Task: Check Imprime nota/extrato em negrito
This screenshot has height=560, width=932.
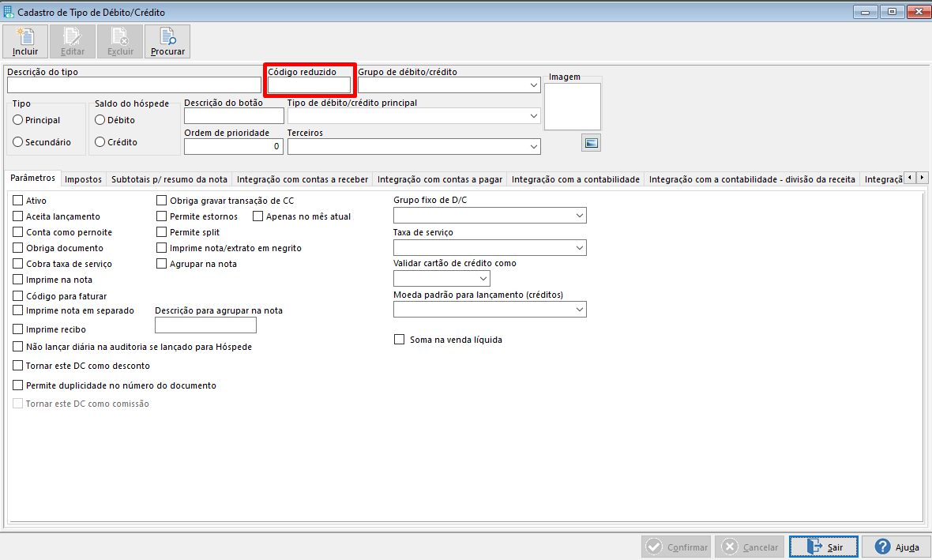Action: click(x=161, y=248)
